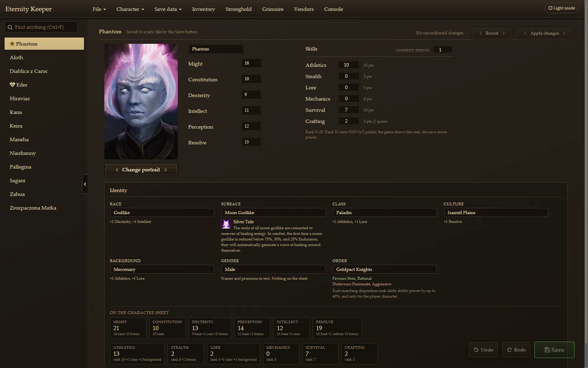This screenshot has height=368, width=588.
Task: Click the Unspent points field
Action: (442, 50)
